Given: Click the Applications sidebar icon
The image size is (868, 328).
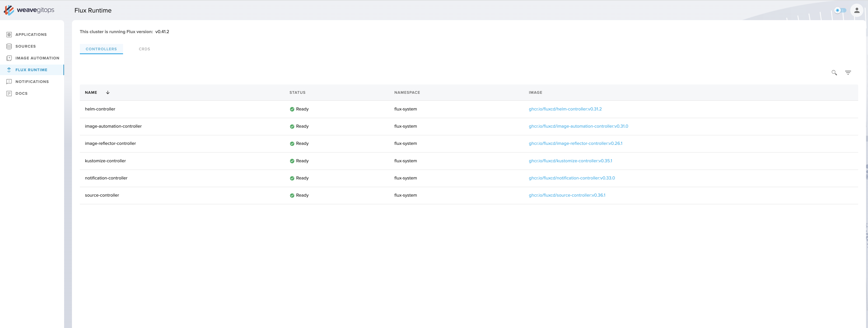Looking at the screenshot, I should coord(9,34).
